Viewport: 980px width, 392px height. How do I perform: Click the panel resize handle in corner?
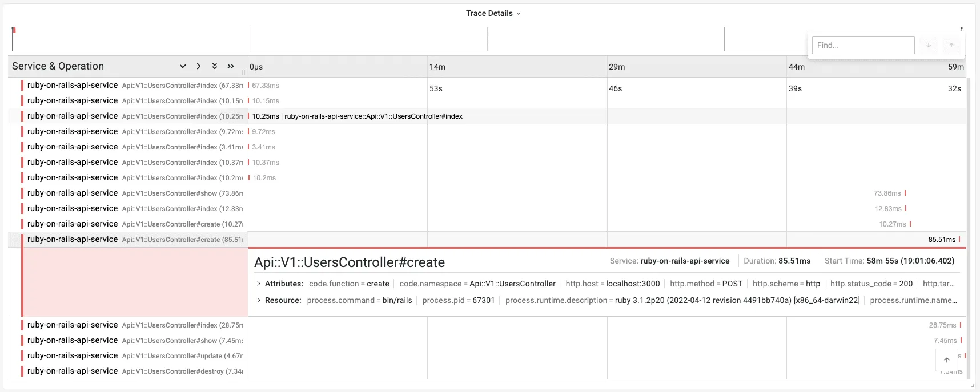(972, 386)
